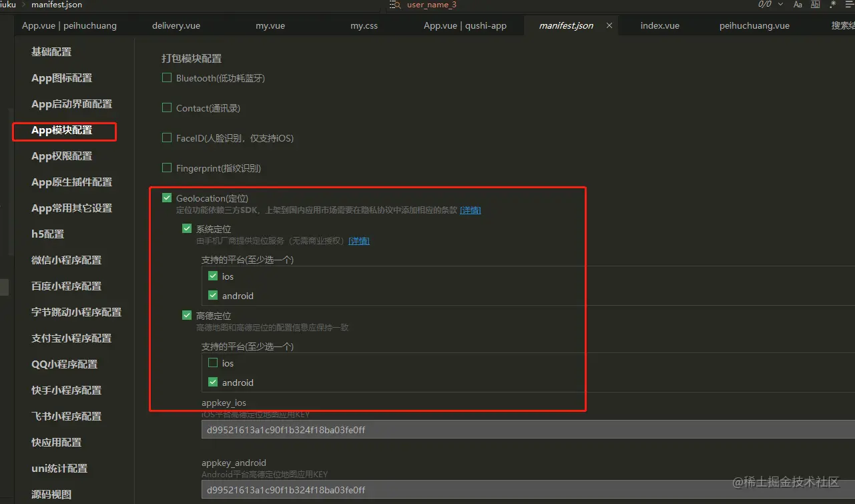Select App模块配置 in sidebar
Viewport: 855px width, 504px height.
point(62,130)
